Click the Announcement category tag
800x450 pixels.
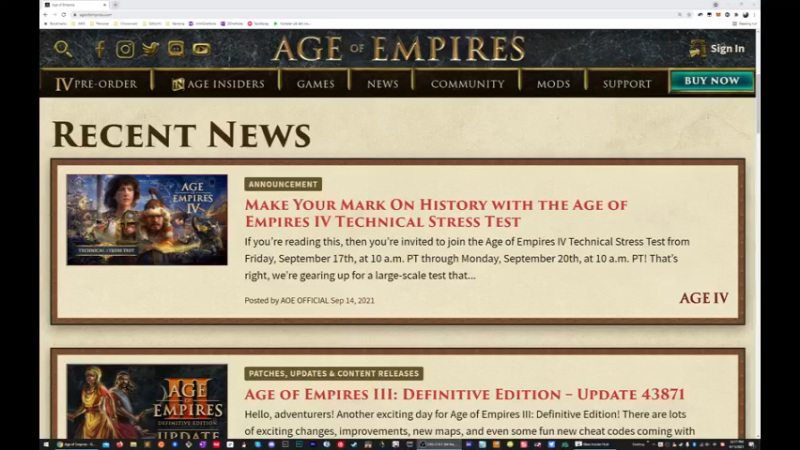click(x=283, y=184)
